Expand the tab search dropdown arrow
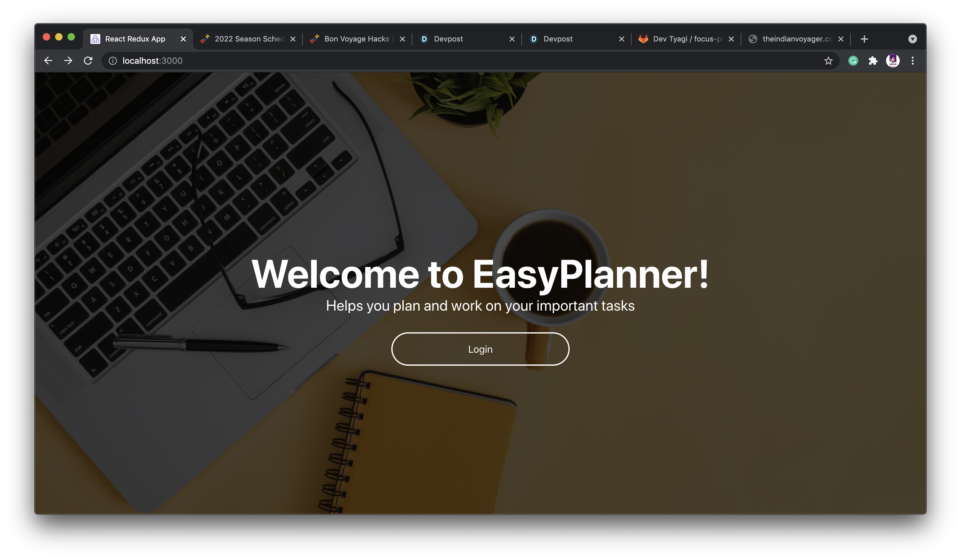Screen dimensions: 961x560 [913, 39]
